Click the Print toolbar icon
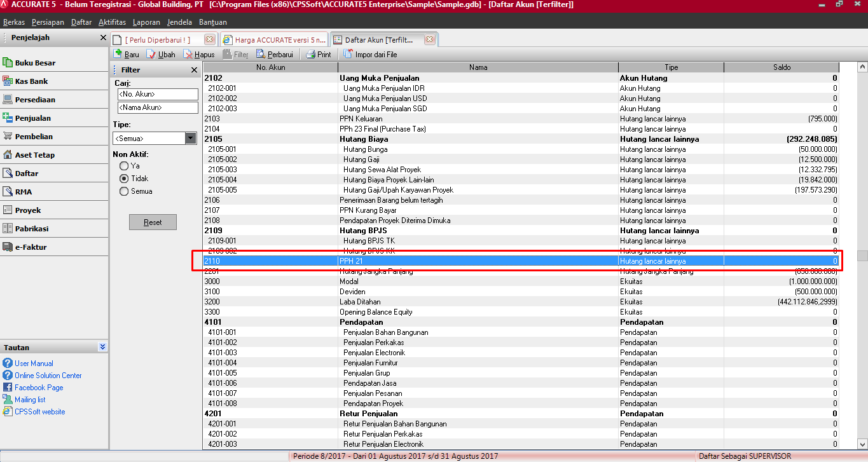Viewport: 868px width, 462px height. coord(310,55)
